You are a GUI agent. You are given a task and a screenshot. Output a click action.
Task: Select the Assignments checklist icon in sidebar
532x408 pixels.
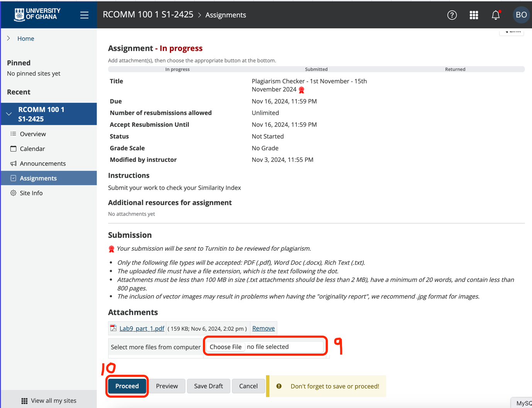point(13,178)
